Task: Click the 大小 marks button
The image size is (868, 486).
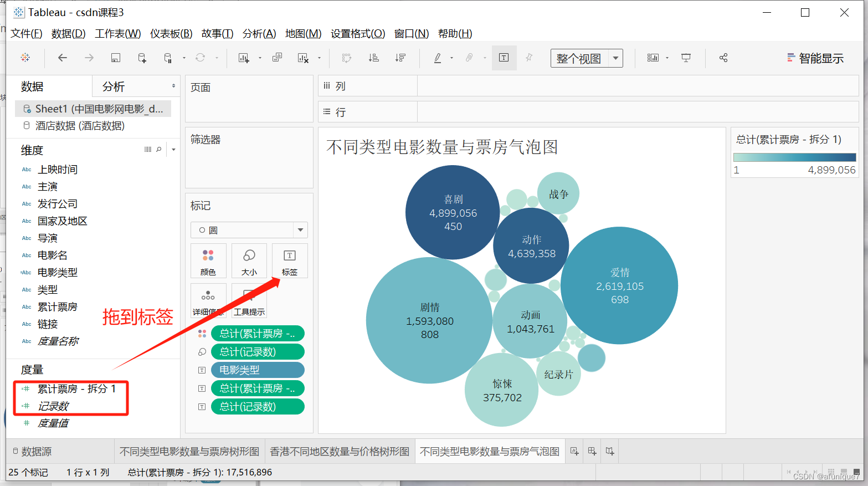Action: [249, 260]
